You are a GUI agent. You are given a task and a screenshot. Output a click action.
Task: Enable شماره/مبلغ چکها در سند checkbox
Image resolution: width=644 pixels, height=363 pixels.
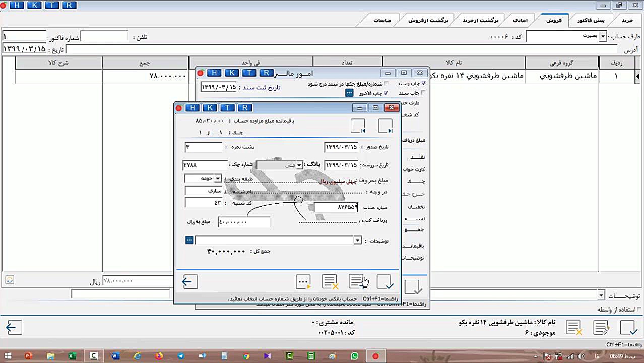(x=387, y=84)
